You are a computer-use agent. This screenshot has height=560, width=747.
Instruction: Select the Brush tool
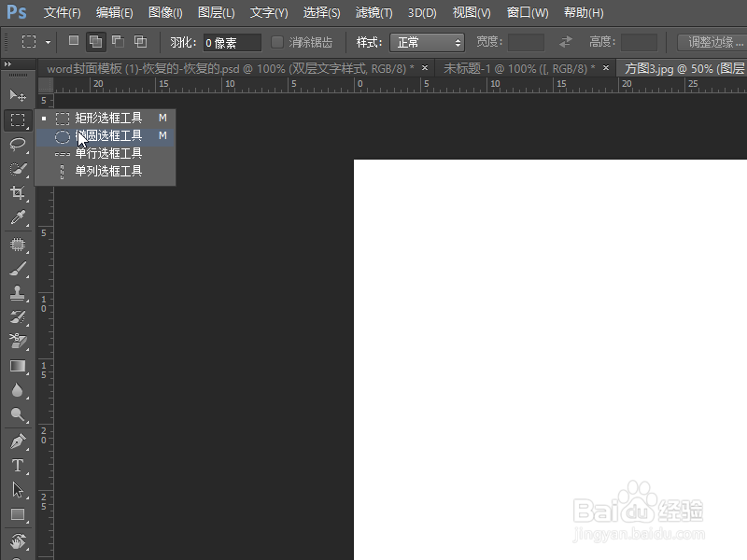(x=18, y=269)
